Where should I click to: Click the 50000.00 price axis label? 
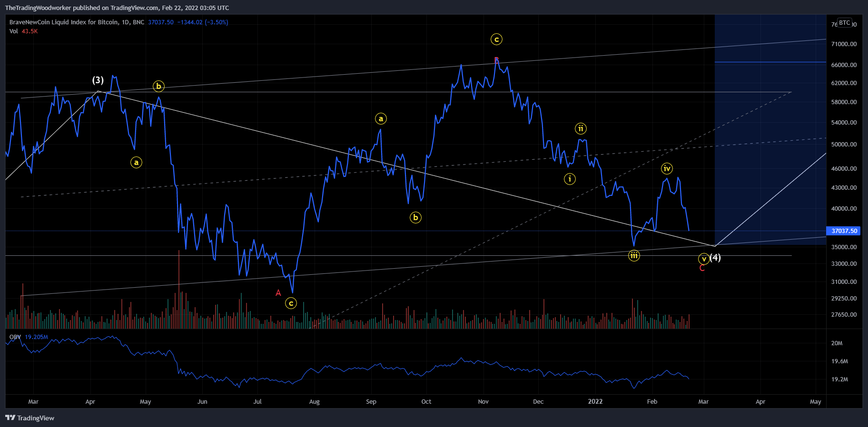pos(844,145)
